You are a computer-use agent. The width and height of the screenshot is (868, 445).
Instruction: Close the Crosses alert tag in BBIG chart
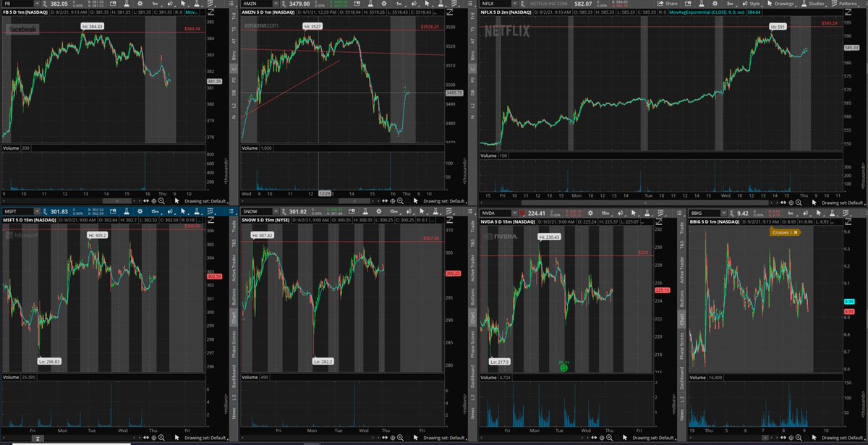(x=795, y=232)
